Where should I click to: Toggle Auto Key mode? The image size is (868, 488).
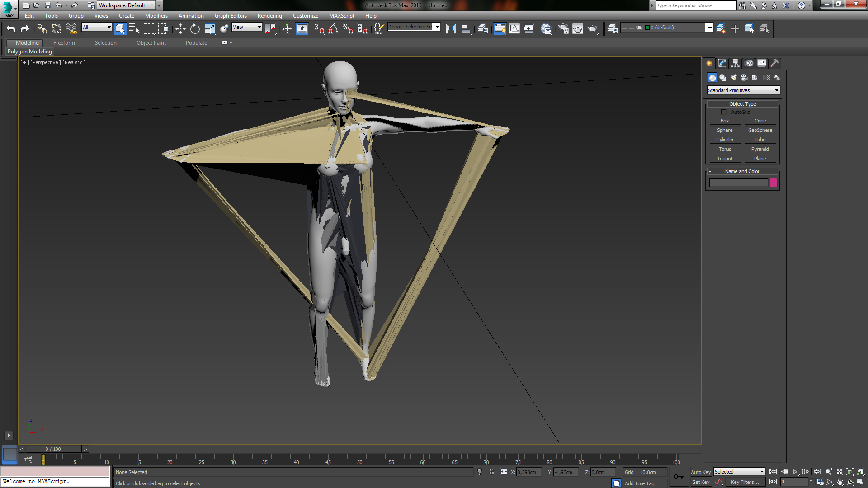click(x=700, y=472)
